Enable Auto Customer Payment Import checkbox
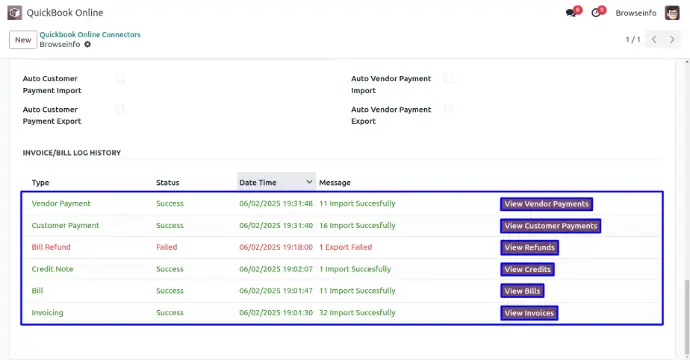This screenshot has height=360, width=690. 120,79
